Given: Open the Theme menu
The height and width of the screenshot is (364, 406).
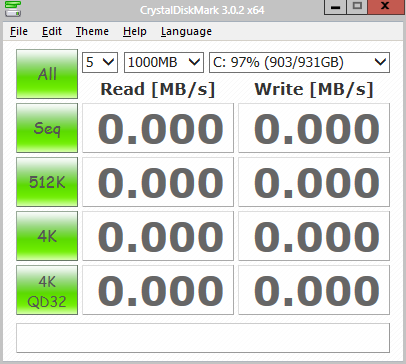Looking at the screenshot, I should coord(92,31).
